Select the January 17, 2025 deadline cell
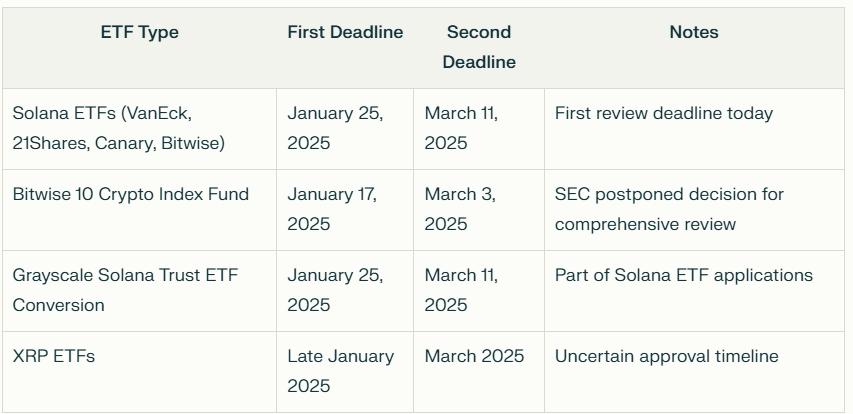This screenshot has height=414, width=853. pyautogui.click(x=332, y=209)
